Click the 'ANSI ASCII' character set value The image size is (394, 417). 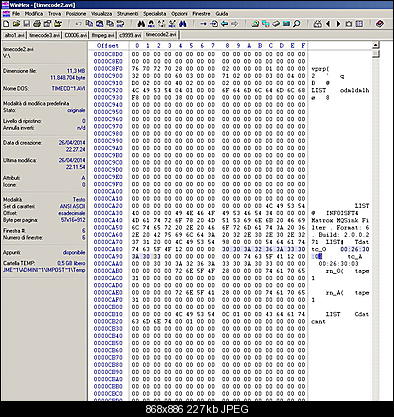click(x=73, y=206)
